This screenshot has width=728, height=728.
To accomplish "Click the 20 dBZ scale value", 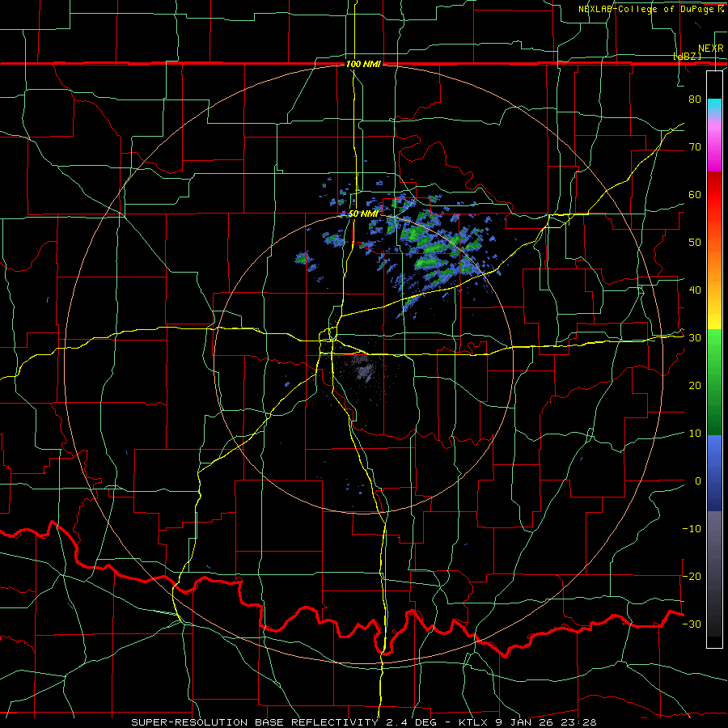I will click(695, 385).
